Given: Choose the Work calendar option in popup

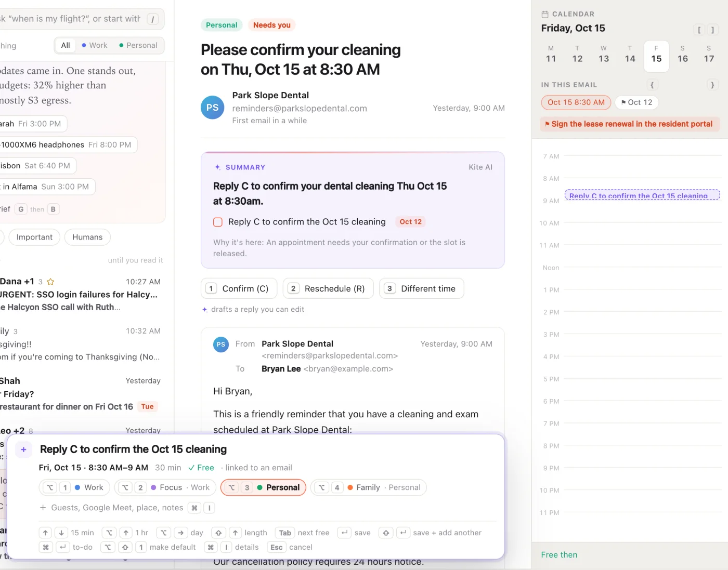Looking at the screenshot, I should [x=74, y=487].
